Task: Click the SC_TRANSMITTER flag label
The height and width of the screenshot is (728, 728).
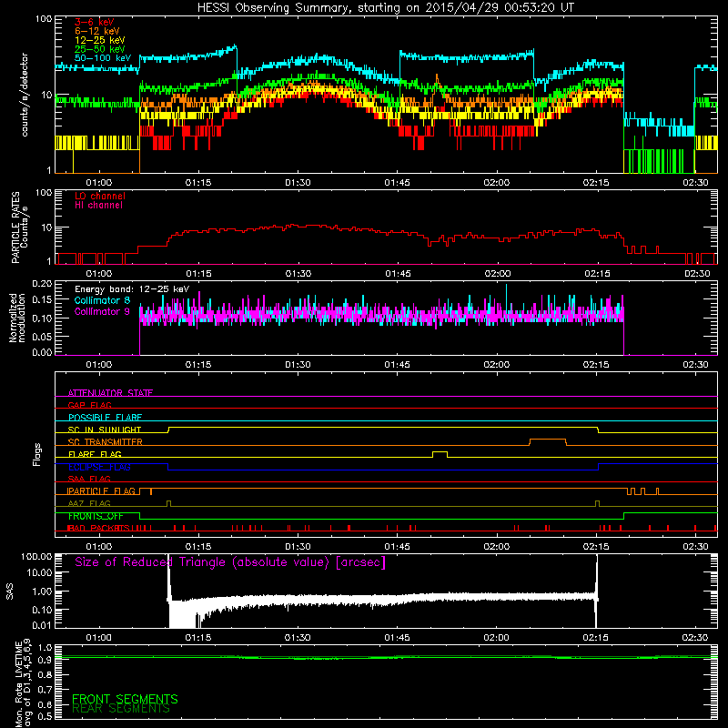Action: click(x=105, y=441)
